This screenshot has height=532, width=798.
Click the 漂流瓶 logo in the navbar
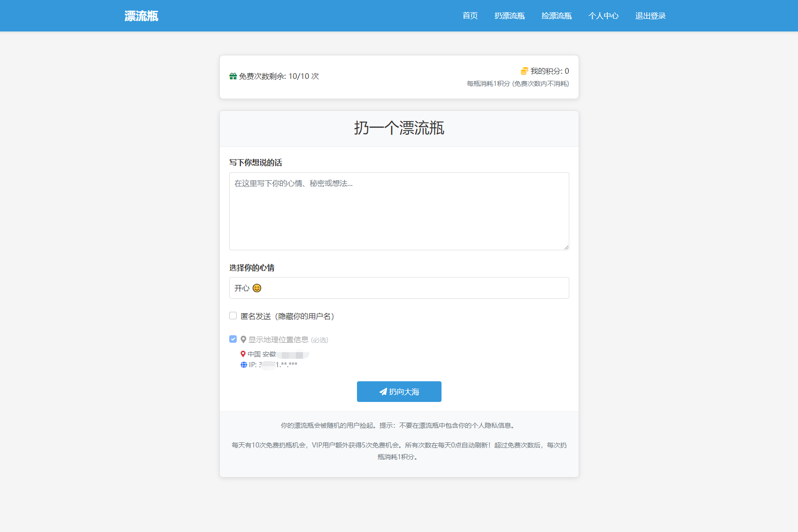tap(140, 15)
